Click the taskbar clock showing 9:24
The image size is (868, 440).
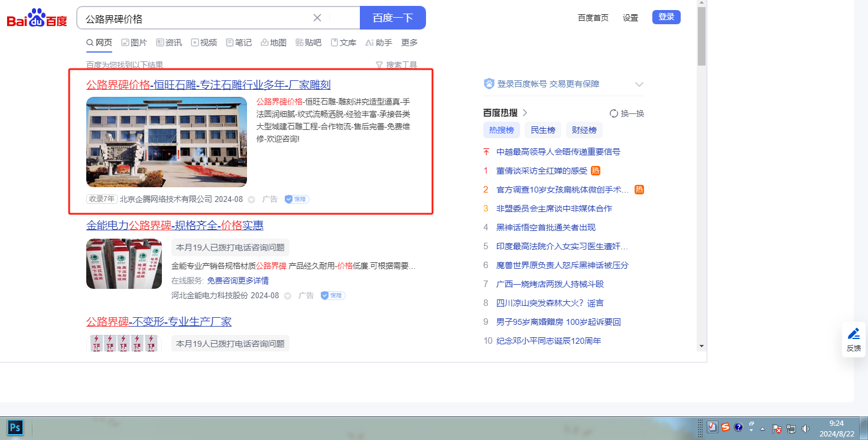click(x=837, y=428)
